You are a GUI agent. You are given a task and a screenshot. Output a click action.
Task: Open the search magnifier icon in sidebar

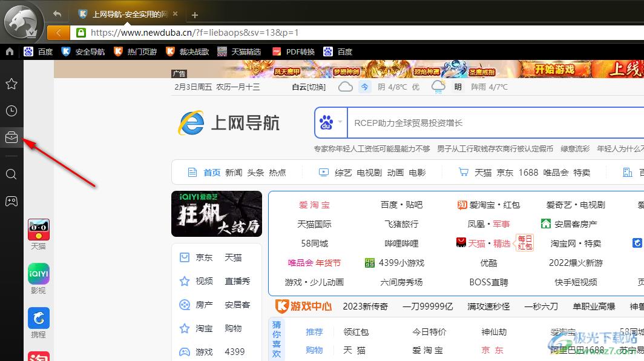11,174
